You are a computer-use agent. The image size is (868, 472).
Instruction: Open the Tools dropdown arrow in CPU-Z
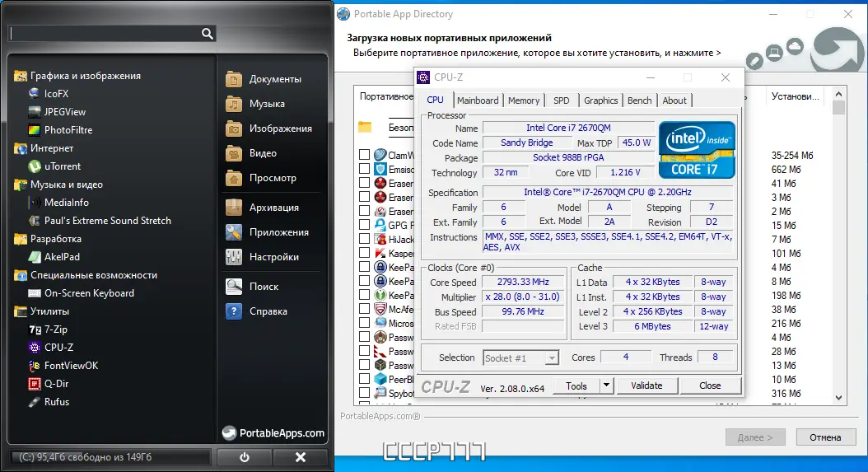(606, 386)
